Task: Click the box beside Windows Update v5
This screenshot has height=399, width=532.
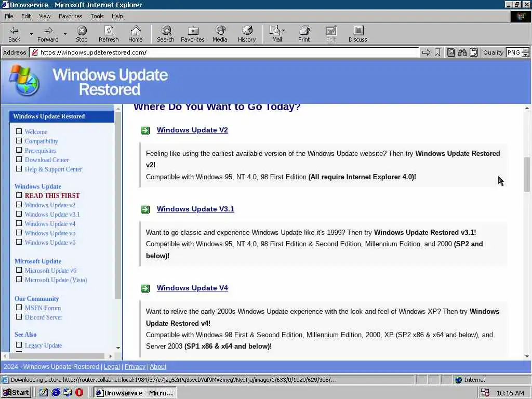Action: pos(19,233)
